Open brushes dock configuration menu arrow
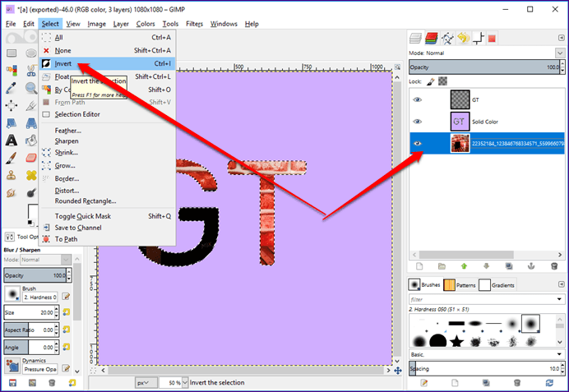 coord(561,284)
